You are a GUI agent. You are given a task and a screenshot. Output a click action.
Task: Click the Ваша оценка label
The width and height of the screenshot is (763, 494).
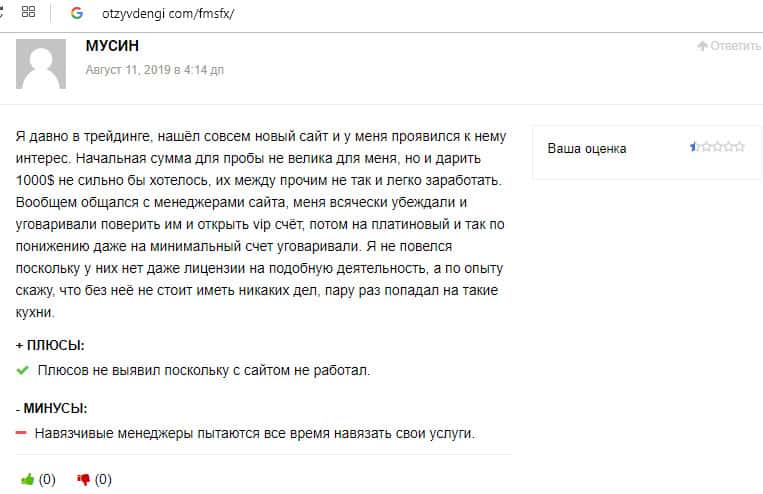point(587,148)
